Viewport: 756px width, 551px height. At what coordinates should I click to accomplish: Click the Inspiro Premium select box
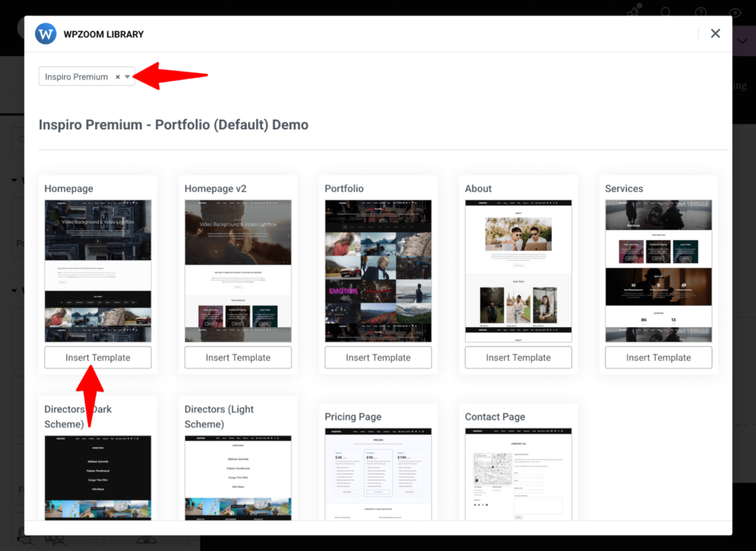coord(76,77)
